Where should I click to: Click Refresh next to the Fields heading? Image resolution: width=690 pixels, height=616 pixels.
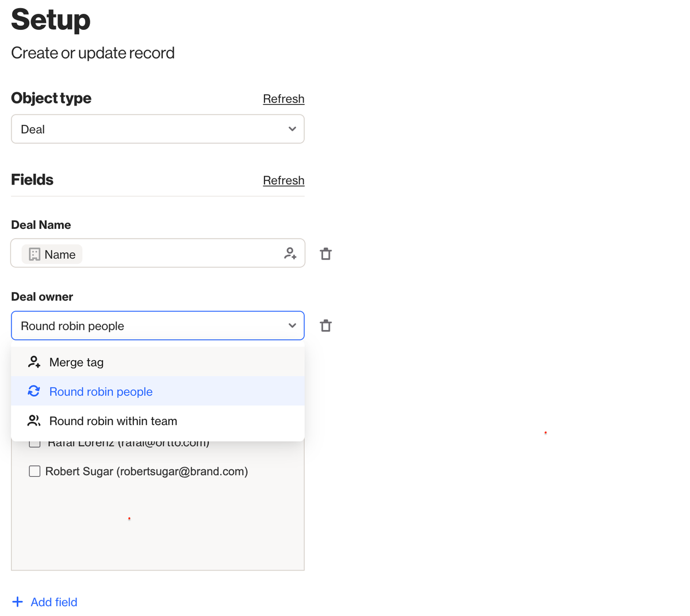(x=283, y=180)
